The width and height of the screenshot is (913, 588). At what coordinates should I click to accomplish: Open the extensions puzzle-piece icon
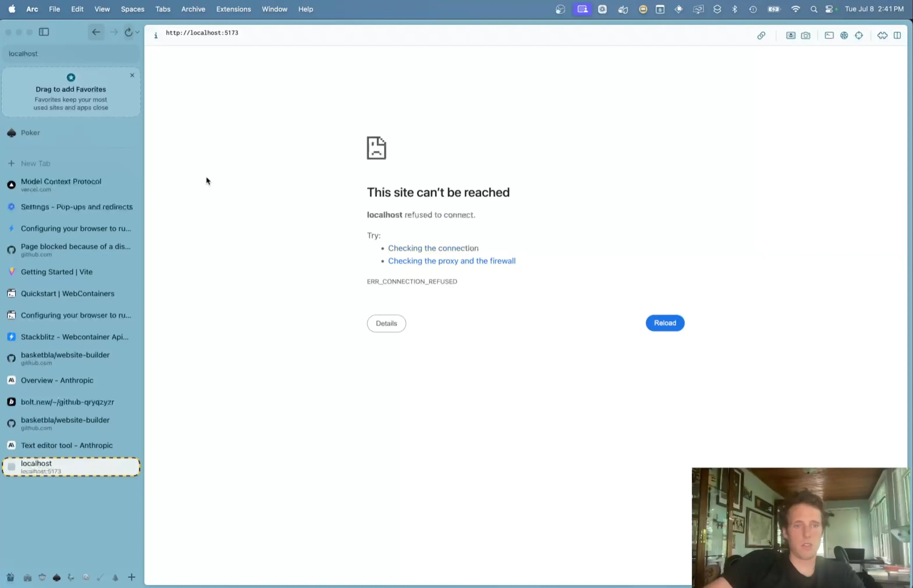tap(882, 36)
